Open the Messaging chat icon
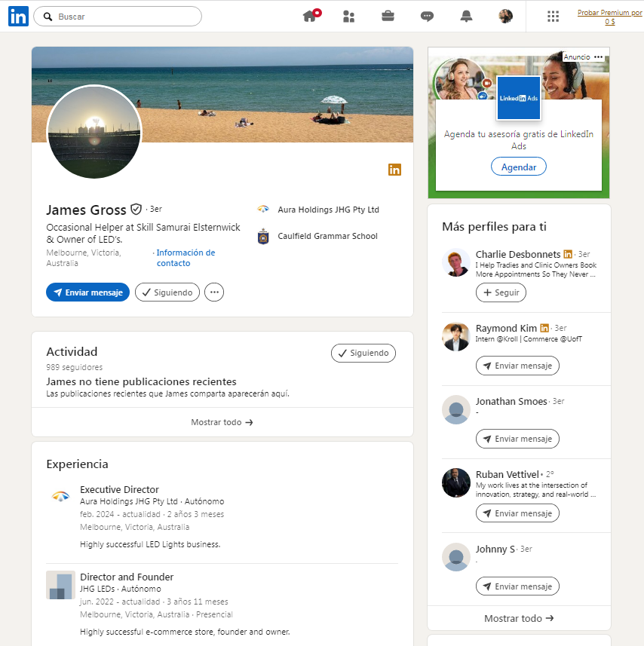The width and height of the screenshot is (644, 646). (x=427, y=17)
